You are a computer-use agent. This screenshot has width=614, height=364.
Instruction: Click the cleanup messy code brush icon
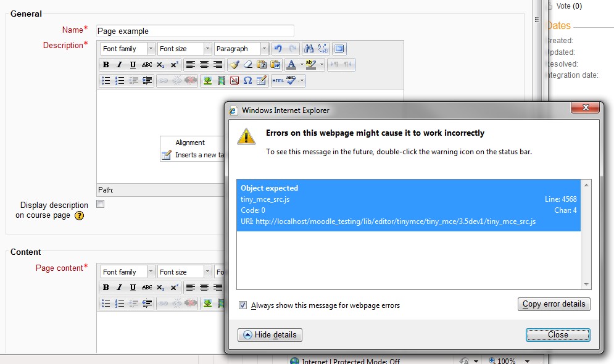coord(234,65)
